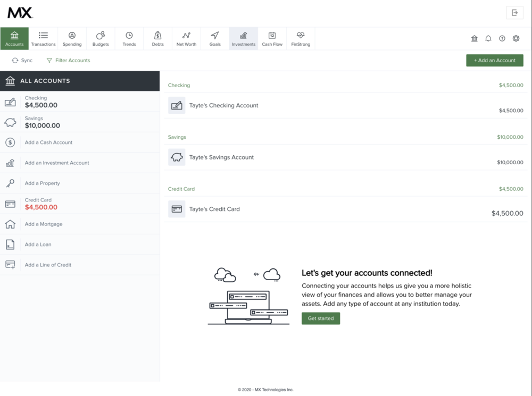Open the Cash Flow tab
532x396 pixels.
point(272,39)
